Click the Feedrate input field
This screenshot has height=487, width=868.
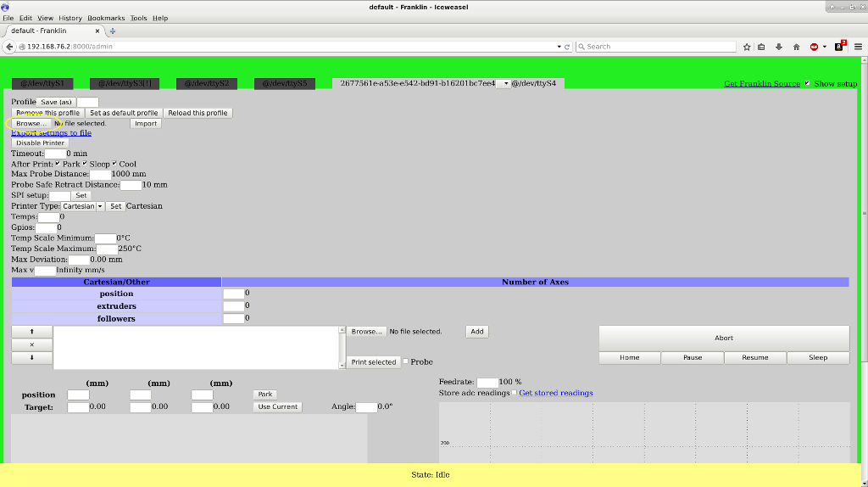tap(487, 383)
